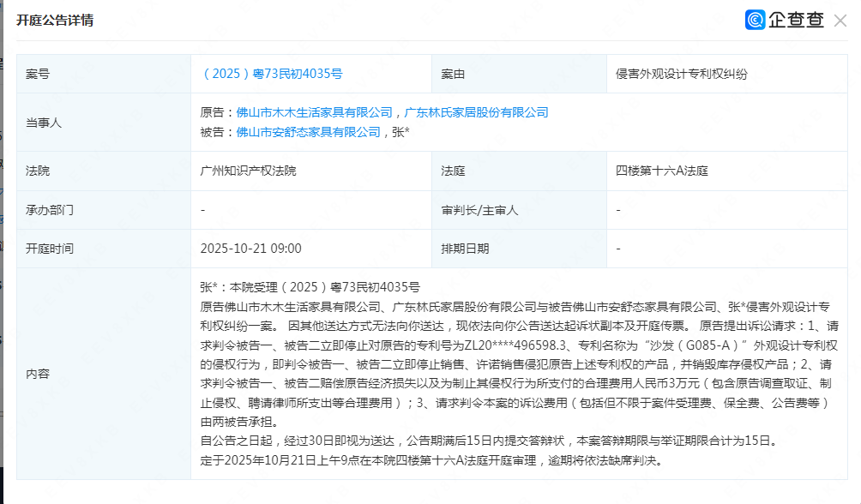Click the 开庭时间 row label
The width and height of the screenshot is (861, 504).
pos(50,249)
